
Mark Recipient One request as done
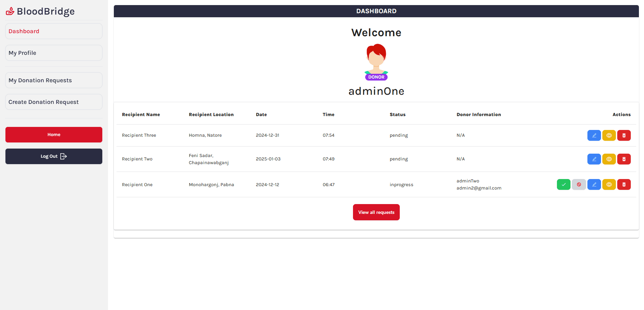[563, 184]
